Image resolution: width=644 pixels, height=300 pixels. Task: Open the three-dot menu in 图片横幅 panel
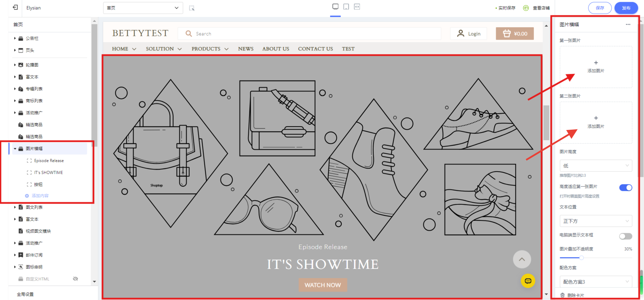(628, 25)
